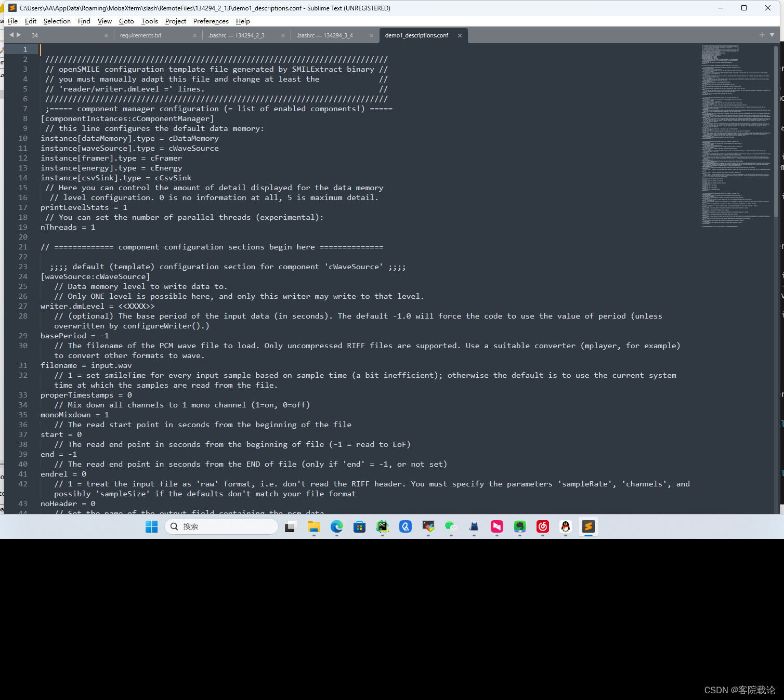784x700 pixels.
Task: Open the Selection menu
Action: click(57, 21)
